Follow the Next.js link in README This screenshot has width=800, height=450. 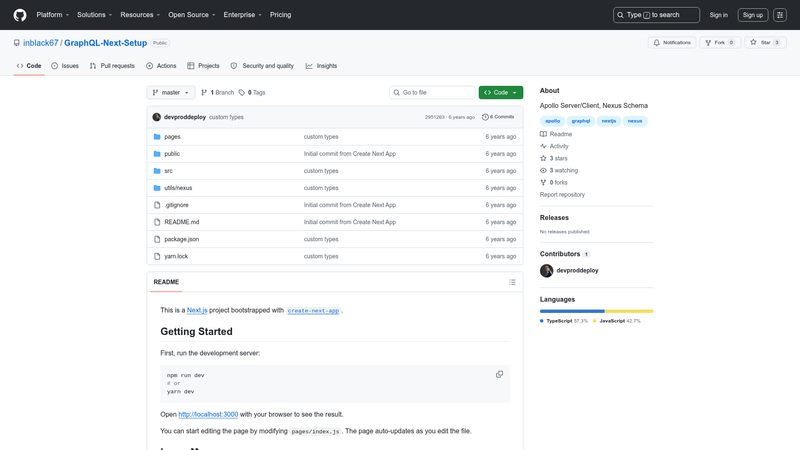(197, 310)
